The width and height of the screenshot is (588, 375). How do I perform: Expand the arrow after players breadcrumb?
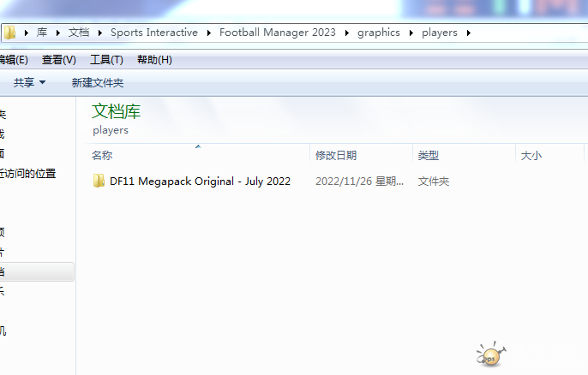coord(468,33)
